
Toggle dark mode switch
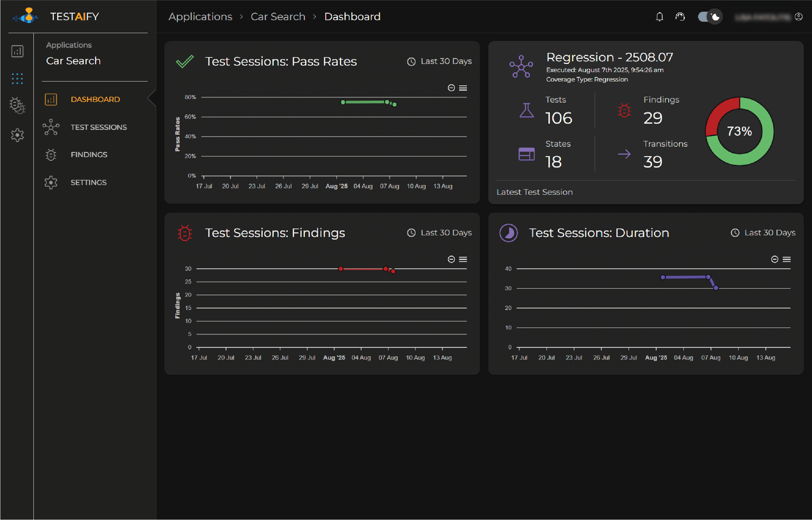710,17
